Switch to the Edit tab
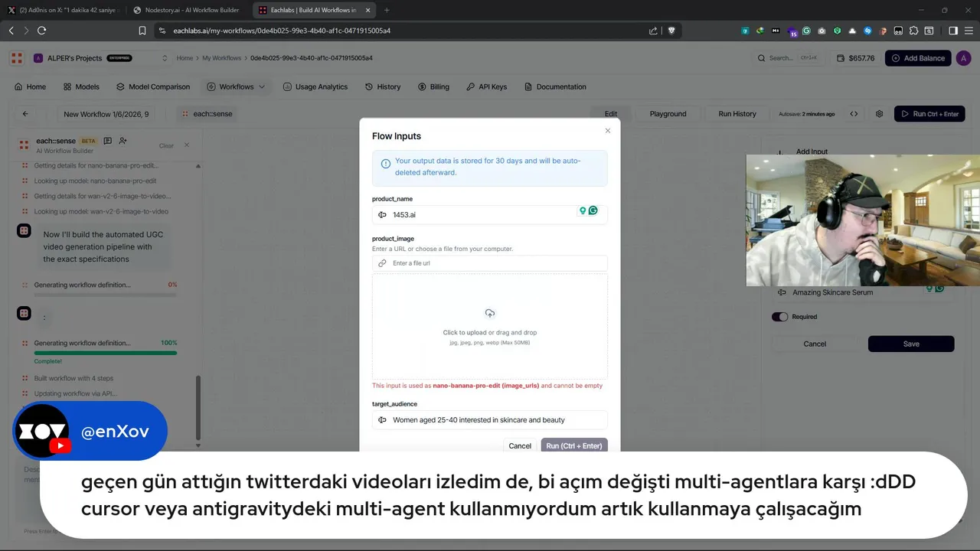This screenshot has width=980, height=551. coord(611,114)
